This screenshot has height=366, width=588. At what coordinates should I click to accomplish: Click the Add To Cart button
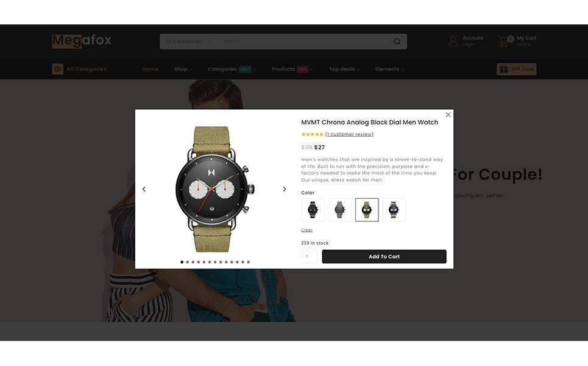coord(384,257)
